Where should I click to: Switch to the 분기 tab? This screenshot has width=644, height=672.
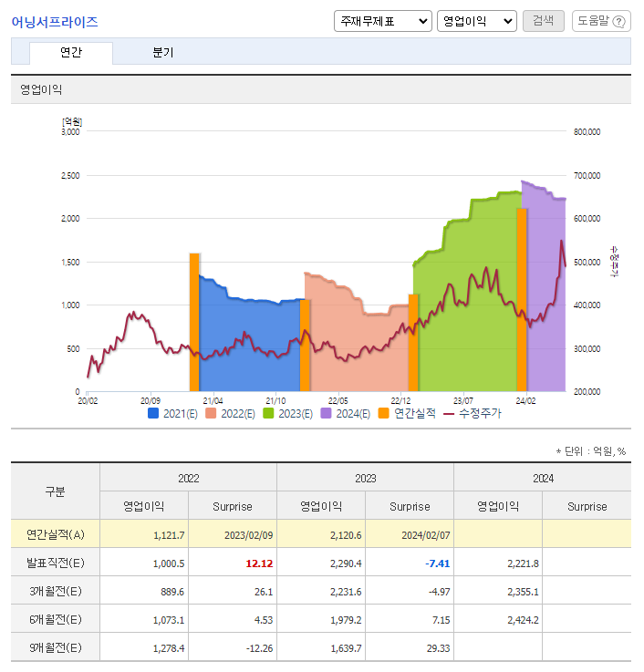point(163,53)
